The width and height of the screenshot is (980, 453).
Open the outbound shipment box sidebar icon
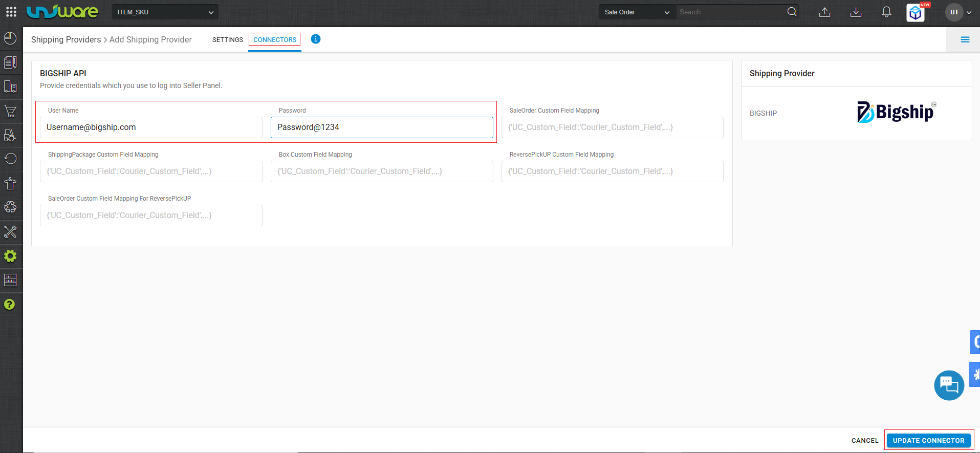coord(10,183)
